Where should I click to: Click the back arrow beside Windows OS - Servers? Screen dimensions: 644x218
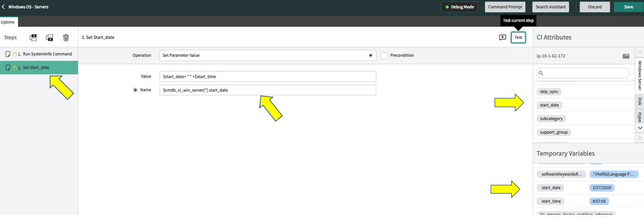click(4, 7)
